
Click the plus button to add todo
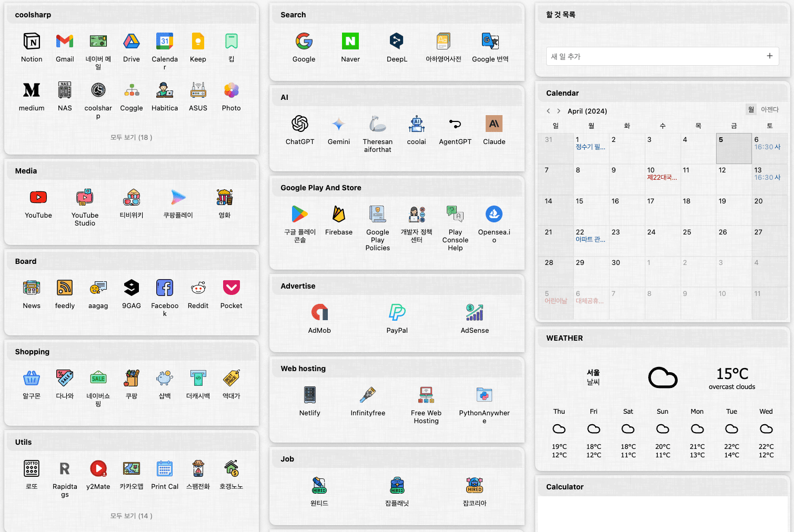pos(769,56)
